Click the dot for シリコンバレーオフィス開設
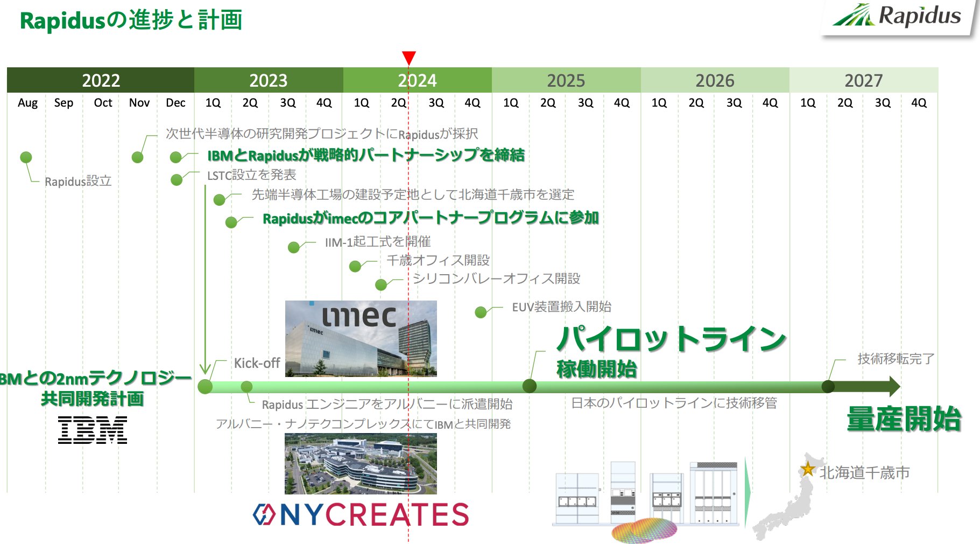Viewport: 980px width, 544px height. [x=381, y=285]
